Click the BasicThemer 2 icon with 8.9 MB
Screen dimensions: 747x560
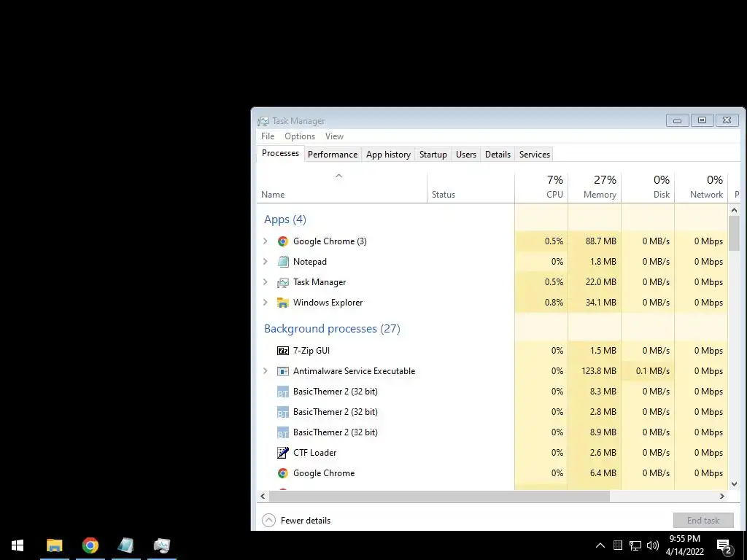click(x=283, y=433)
